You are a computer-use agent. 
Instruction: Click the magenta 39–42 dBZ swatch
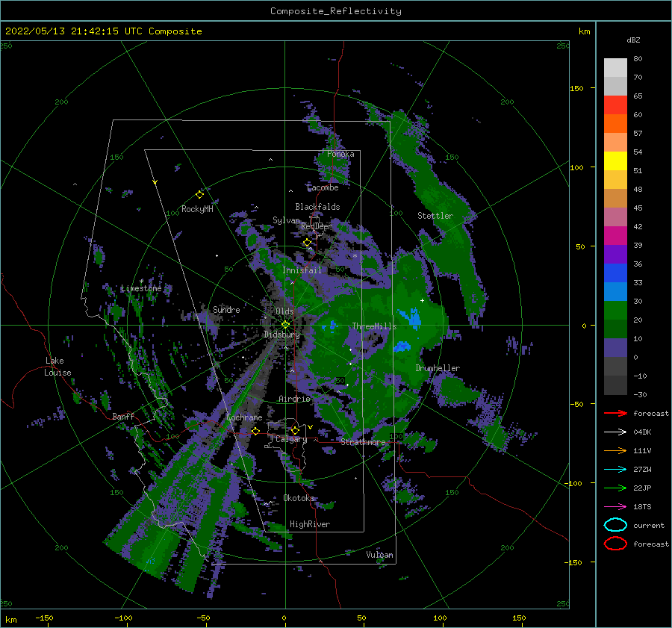pos(615,236)
